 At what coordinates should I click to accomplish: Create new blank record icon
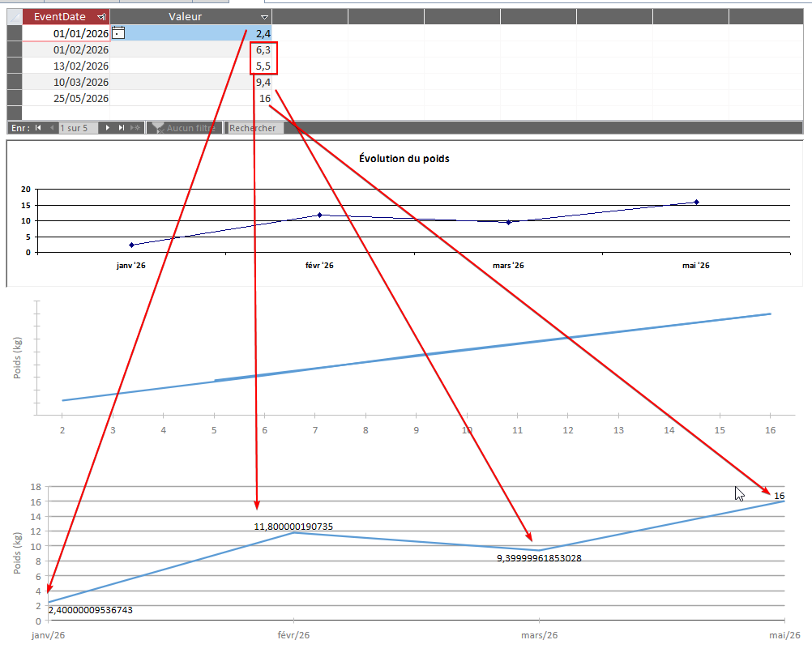(x=135, y=128)
